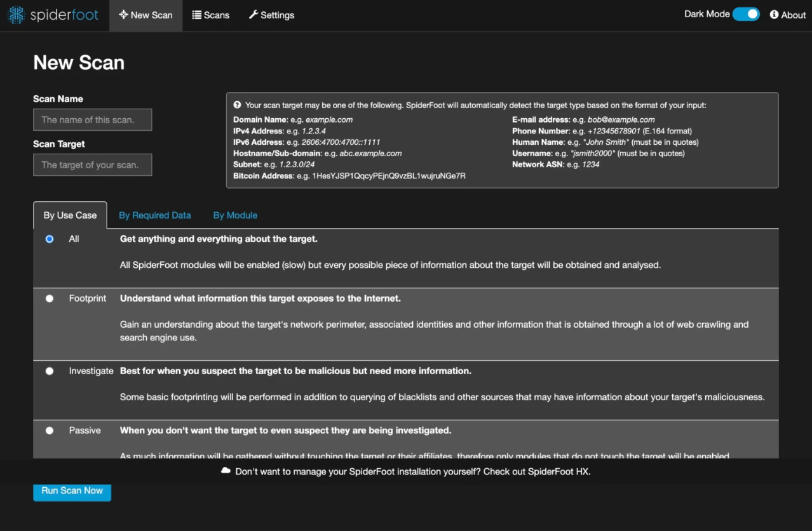Toggle the Dark Mode switch
This screenshot has width=812, height=531.
(x=746, y=14)
